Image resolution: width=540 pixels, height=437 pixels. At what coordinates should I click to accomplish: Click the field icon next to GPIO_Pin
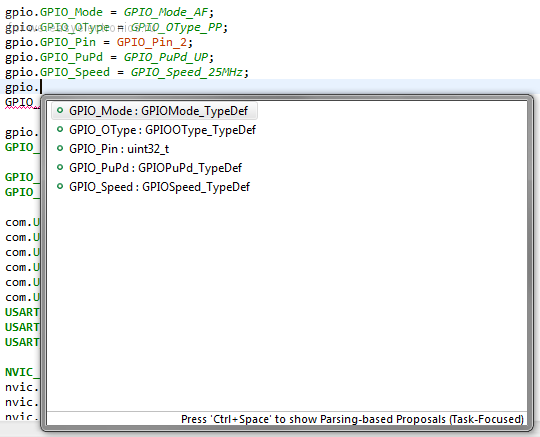click(60, 148)
